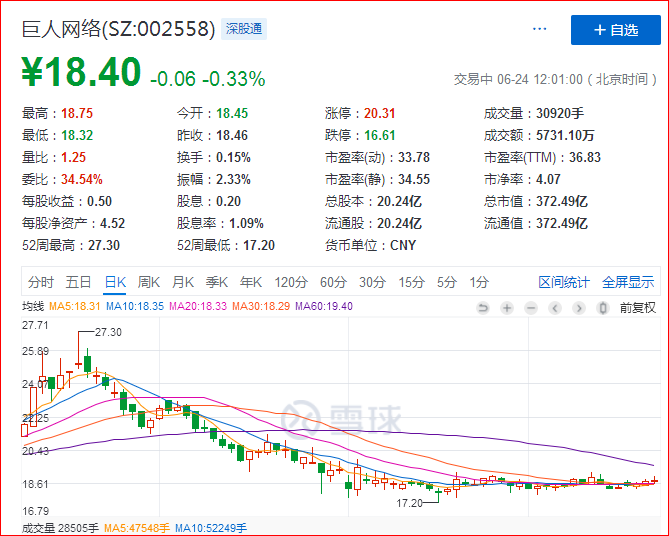669x536 pixels.
Task: Click the 成交量 28505手 volume label
Action: (60, 528)
